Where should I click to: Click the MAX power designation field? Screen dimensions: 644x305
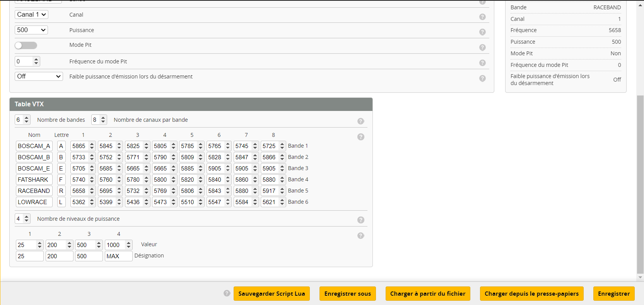pos(118,256)
